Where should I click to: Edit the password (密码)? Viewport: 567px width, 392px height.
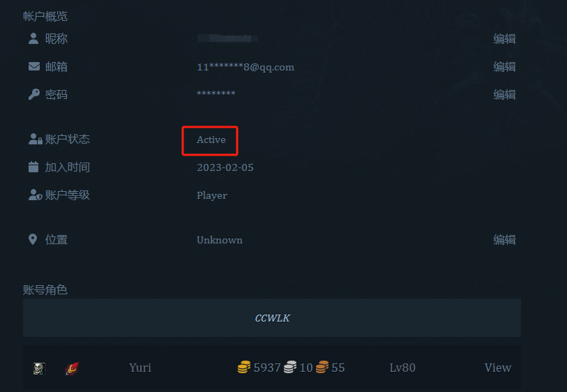504,94
